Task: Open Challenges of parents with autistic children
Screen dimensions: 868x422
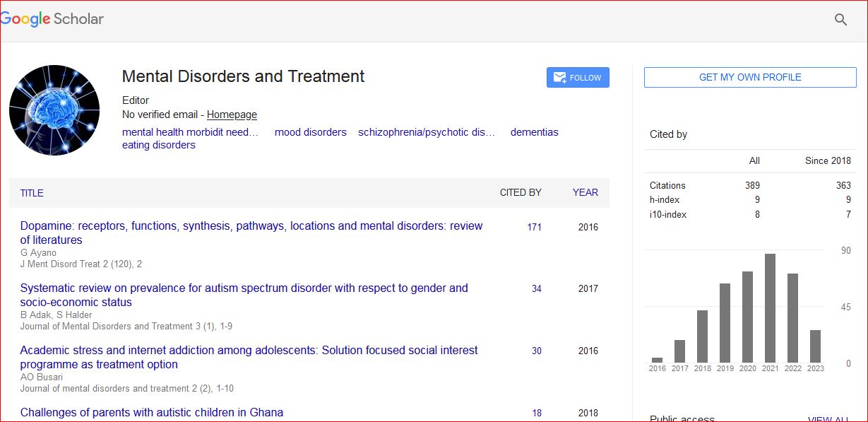Action: [x=151, y=412]
